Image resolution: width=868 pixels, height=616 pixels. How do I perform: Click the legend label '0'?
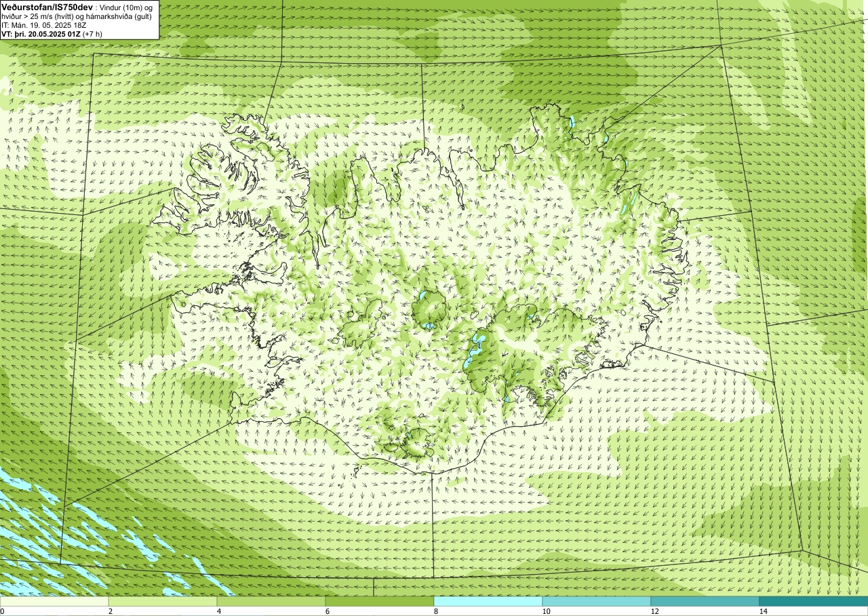[x=2, y=611]
